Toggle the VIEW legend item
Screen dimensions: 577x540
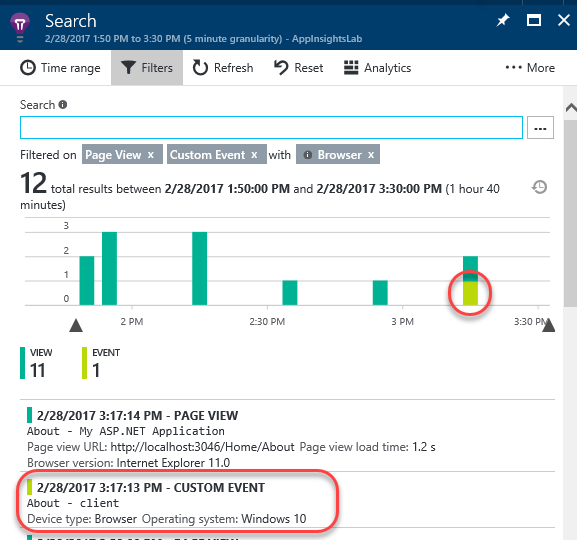point(36,363)
